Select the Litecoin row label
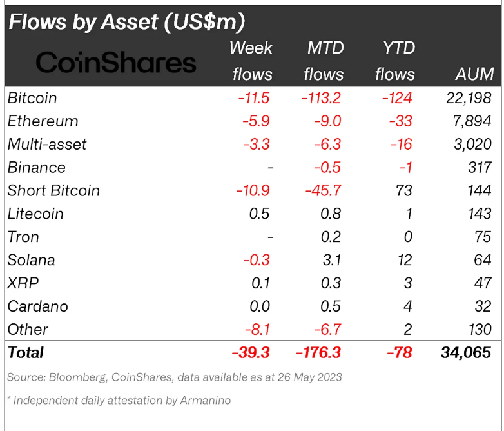 [35, 214]
